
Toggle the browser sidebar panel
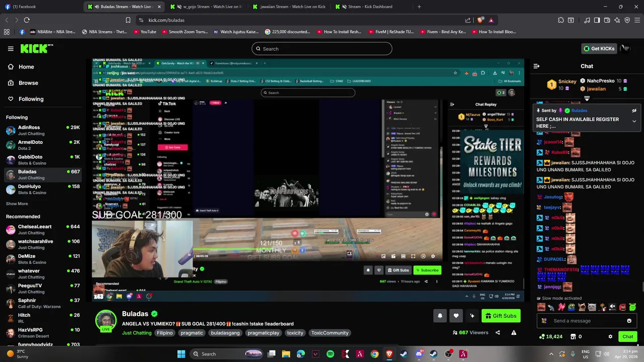597,20
